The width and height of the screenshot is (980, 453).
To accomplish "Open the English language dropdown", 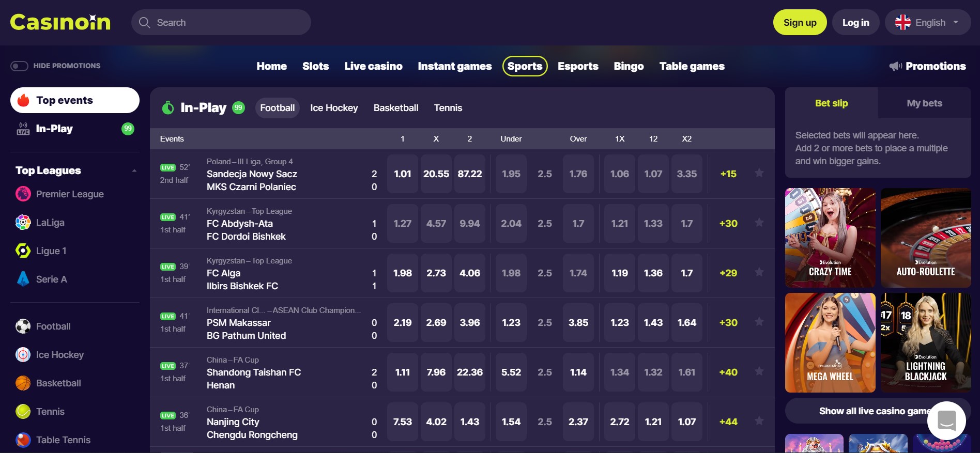I will point(928,23).
